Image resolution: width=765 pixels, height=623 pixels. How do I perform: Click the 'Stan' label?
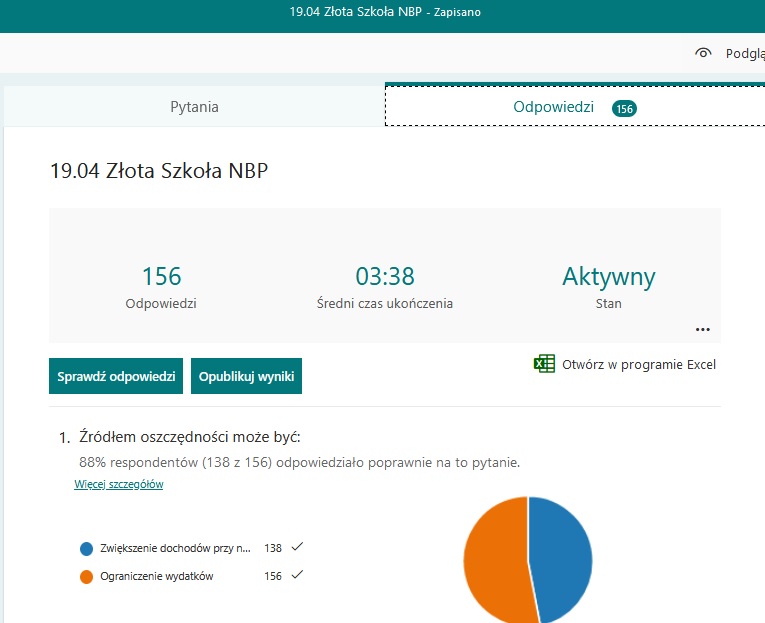608,303
